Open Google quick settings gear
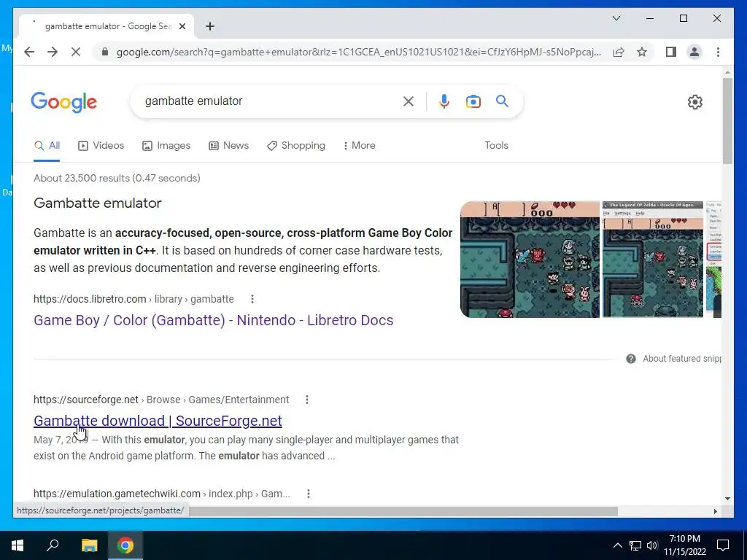This screenshot has width=747, height=560. (694, 102)
